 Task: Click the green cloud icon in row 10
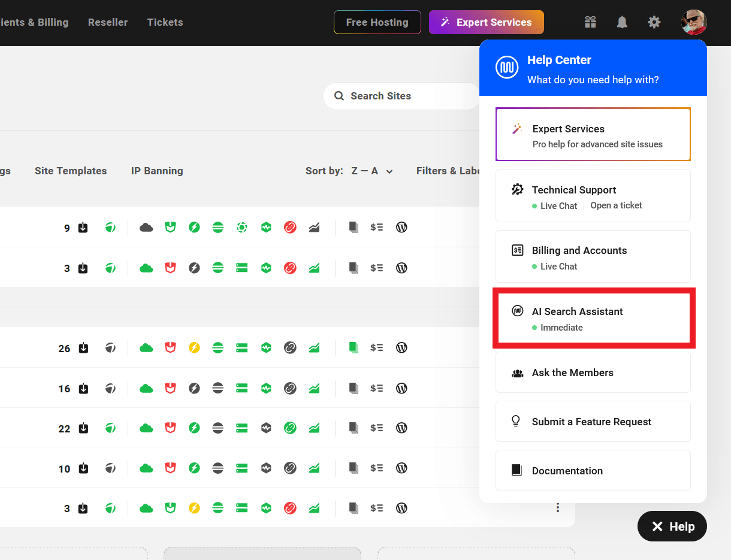146,468
